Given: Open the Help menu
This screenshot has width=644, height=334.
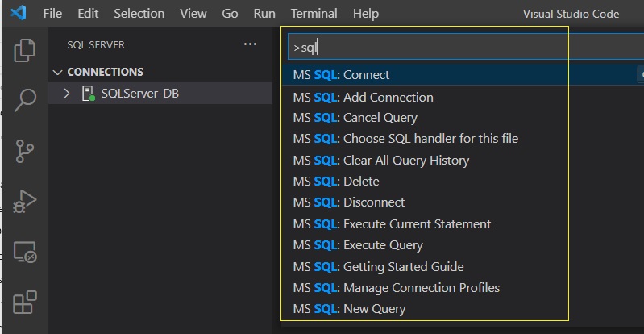Looking at the screenshot, I should [366, 13].
